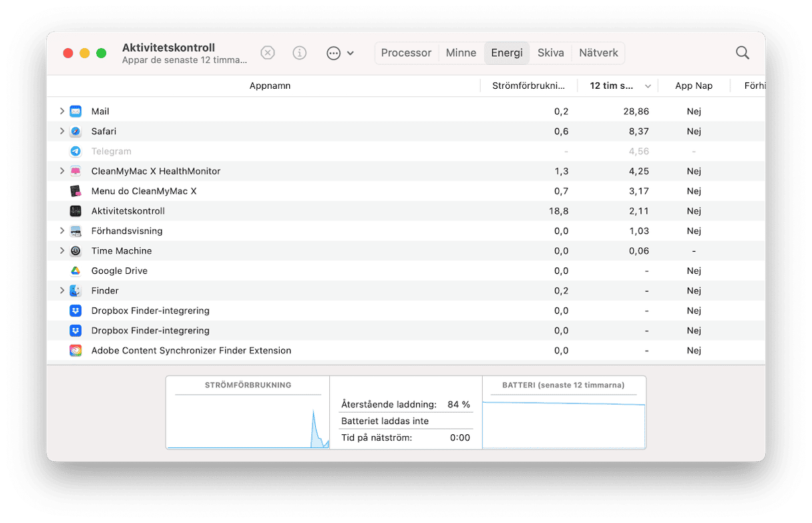Click the 28,86 value for Mail
Screen dimensions: 812x523
pyautogui.click(x=636, y=112)
